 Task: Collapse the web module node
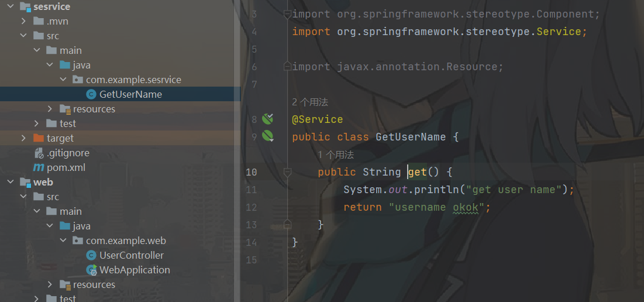click(x=11, y=182)
